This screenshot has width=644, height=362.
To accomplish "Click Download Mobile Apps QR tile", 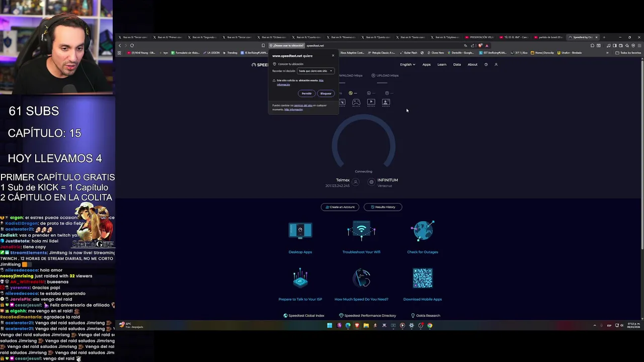I will point(423,285).
